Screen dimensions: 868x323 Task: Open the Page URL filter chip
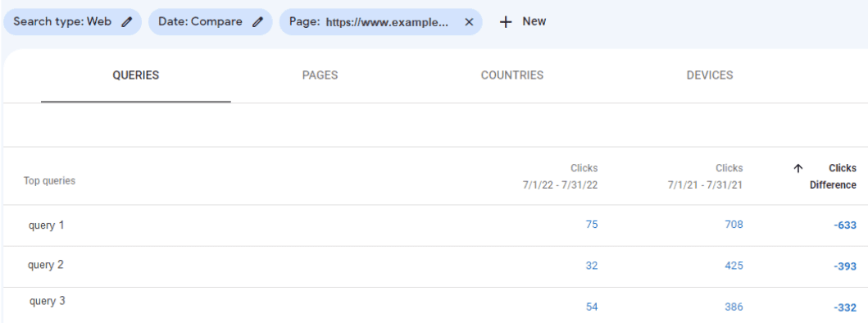381,22
